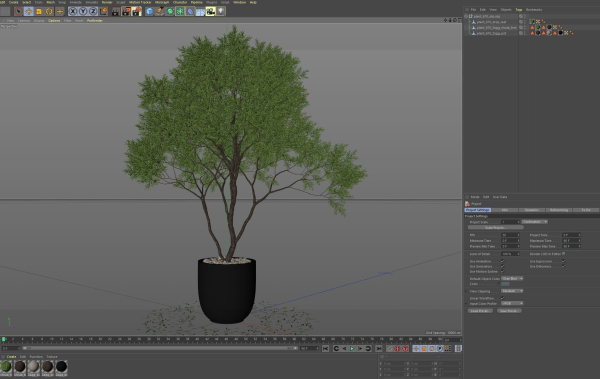This screenshot has height=379, width=600.
Task: Toggle visibility dots of drop leaf object
Action: click(525, 22)
